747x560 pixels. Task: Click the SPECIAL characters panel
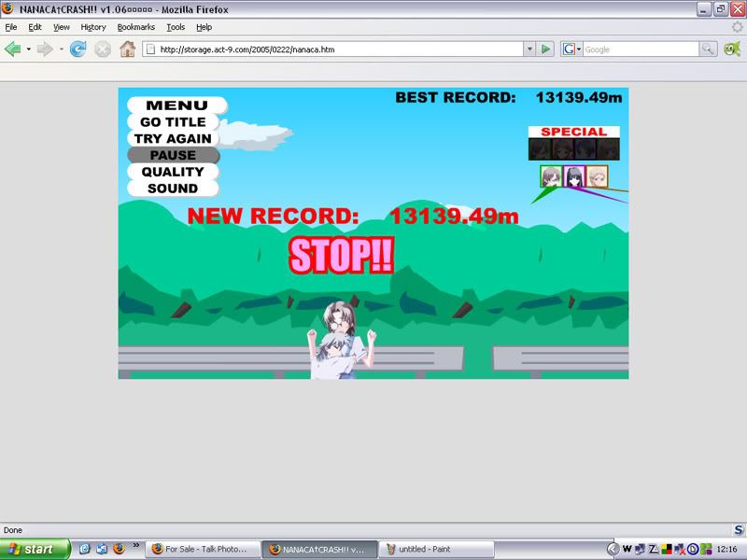[x=574, y=144]
